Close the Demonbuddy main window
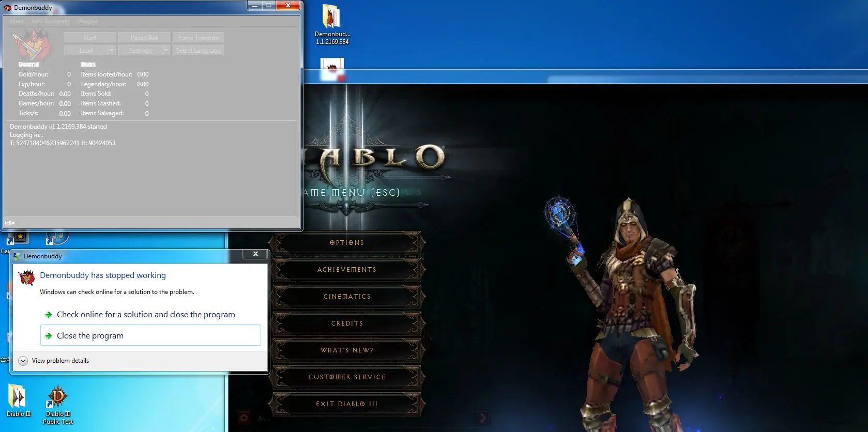868x432 pixels. (288, 6)
